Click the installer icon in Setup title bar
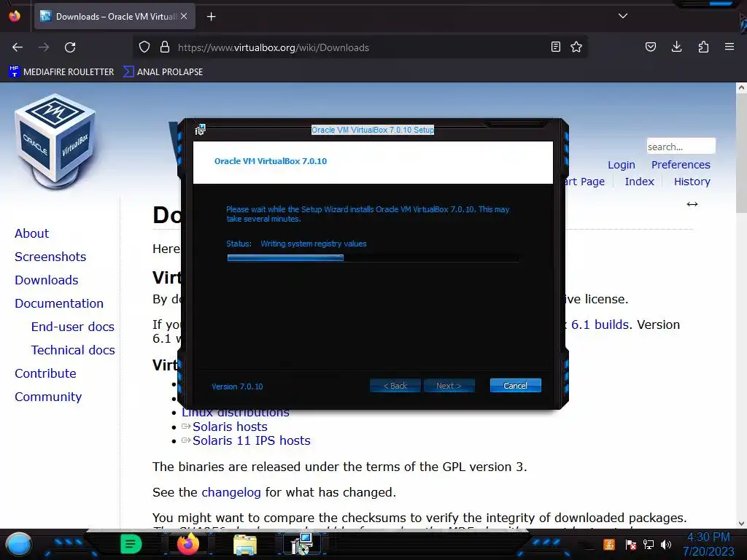Image resolution: width=747 pixels, height=560 pixels. tap(200, 130)
